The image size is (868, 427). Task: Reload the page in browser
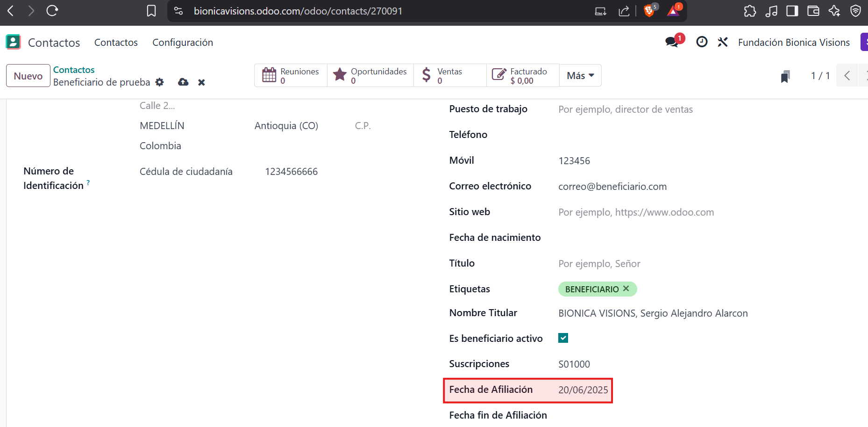point(52,11)
